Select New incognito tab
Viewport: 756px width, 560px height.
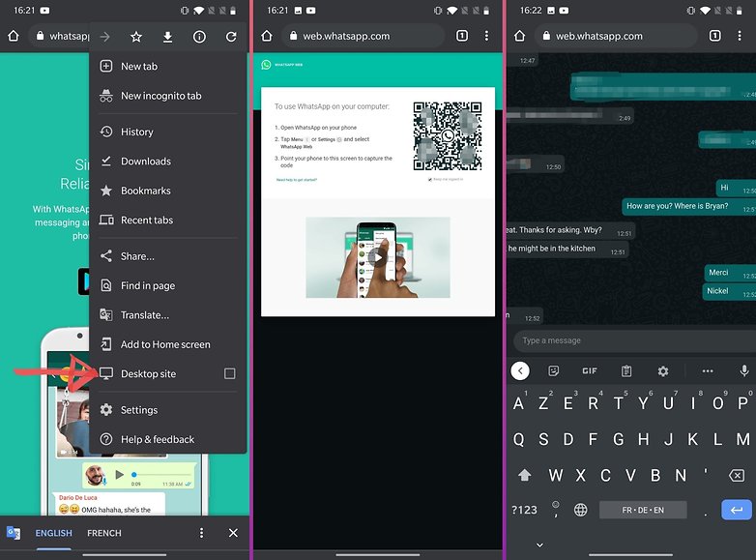point(168,96)
